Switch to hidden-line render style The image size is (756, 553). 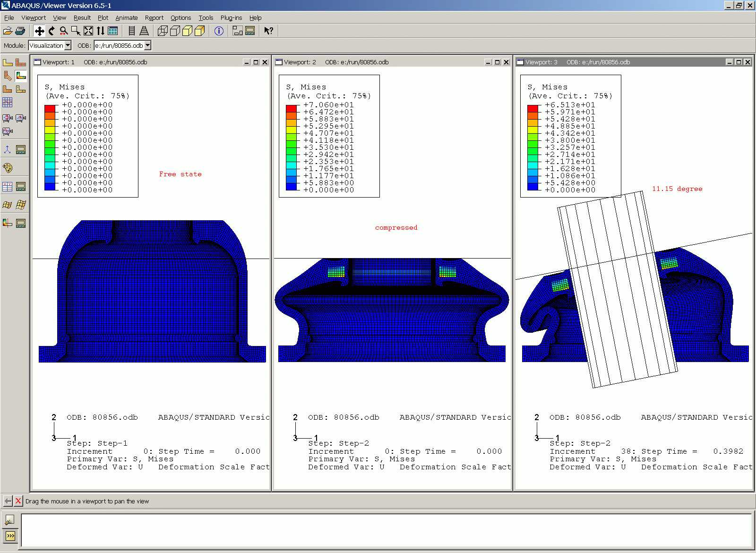click(175, 31)
